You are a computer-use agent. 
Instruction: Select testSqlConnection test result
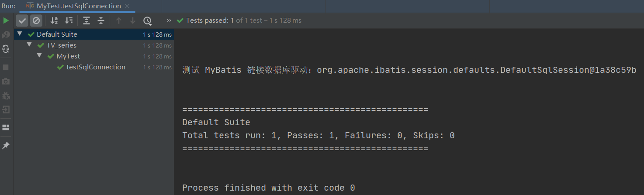pyautogui.click(x=96, y=67)
